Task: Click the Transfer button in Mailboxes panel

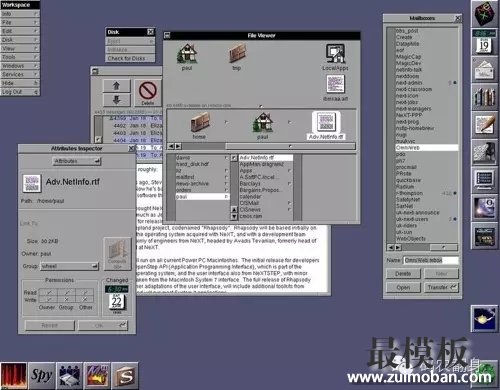Action: 441,287
